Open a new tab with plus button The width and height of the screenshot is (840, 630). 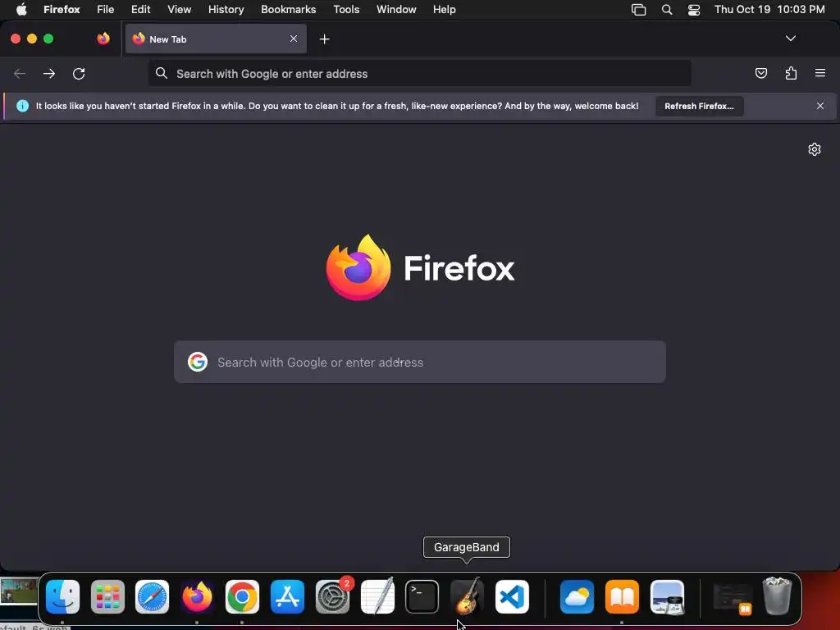coord(324,39)
